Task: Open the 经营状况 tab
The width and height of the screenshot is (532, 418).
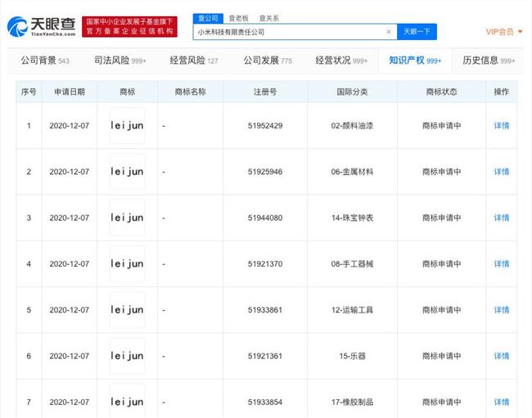Action: click(341, 61)
